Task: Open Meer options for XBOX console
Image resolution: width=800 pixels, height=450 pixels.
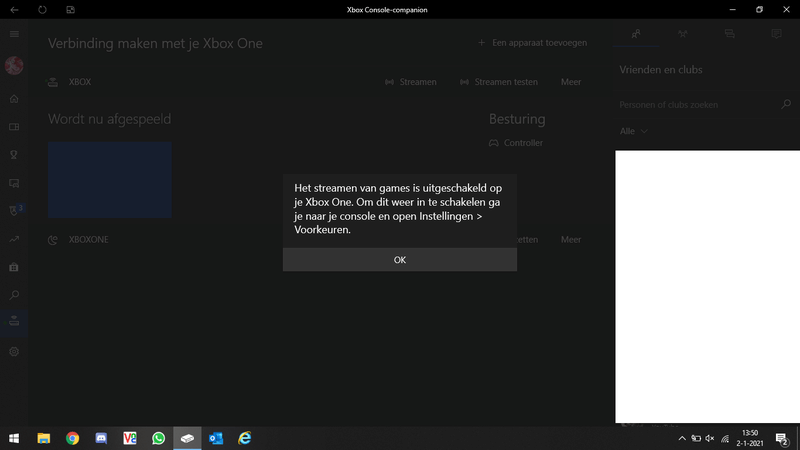Action: click(571, 82)
